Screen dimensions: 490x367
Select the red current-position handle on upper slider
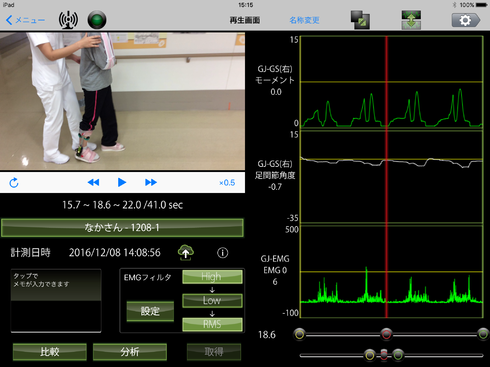(387, 334)
